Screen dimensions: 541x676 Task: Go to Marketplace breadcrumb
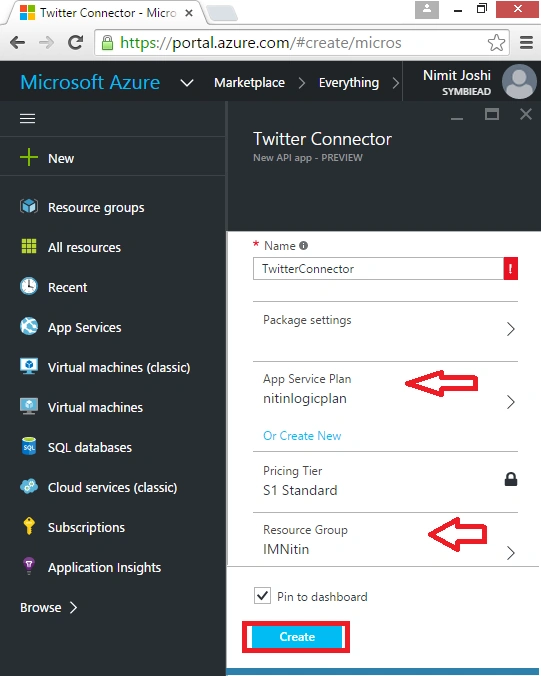[x=249, y=82]
